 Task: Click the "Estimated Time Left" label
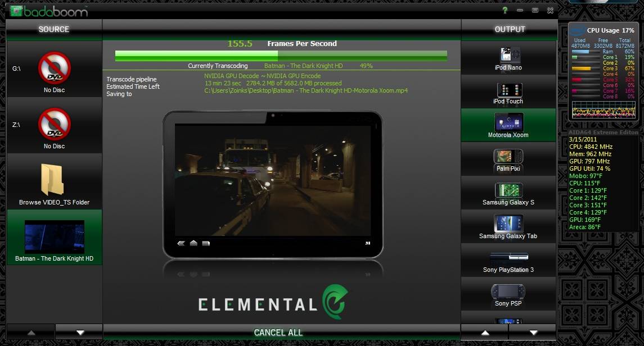[133, 86]
